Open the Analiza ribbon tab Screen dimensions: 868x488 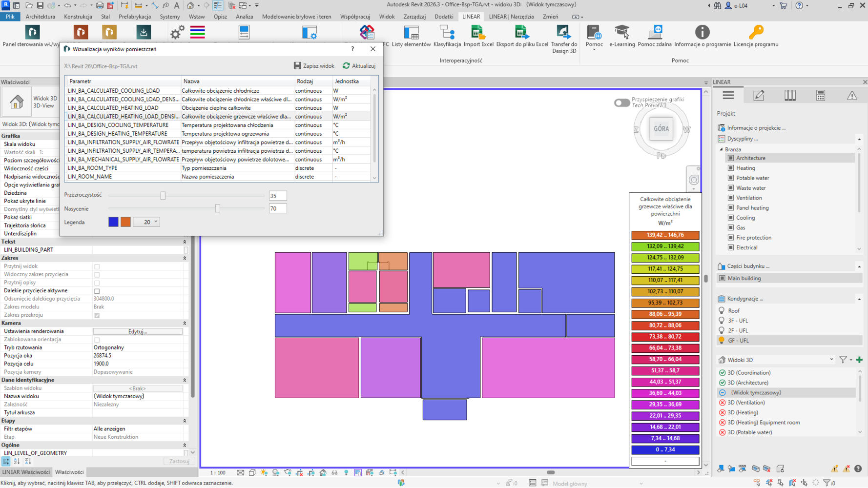[244, 17]
